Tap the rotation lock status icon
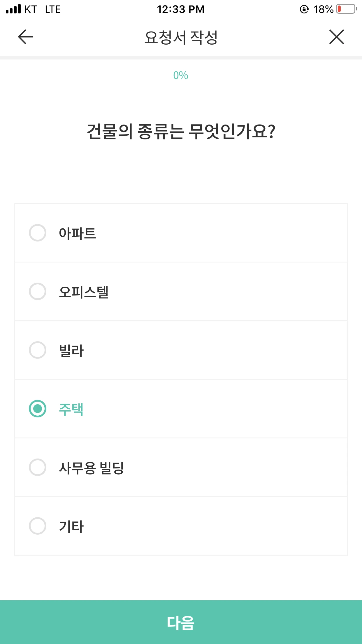 pyautogui.click(x=304, y=9)
